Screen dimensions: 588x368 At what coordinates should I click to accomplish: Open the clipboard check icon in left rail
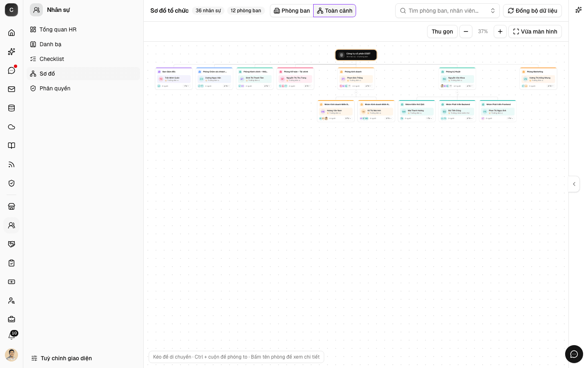coord(11,263)
